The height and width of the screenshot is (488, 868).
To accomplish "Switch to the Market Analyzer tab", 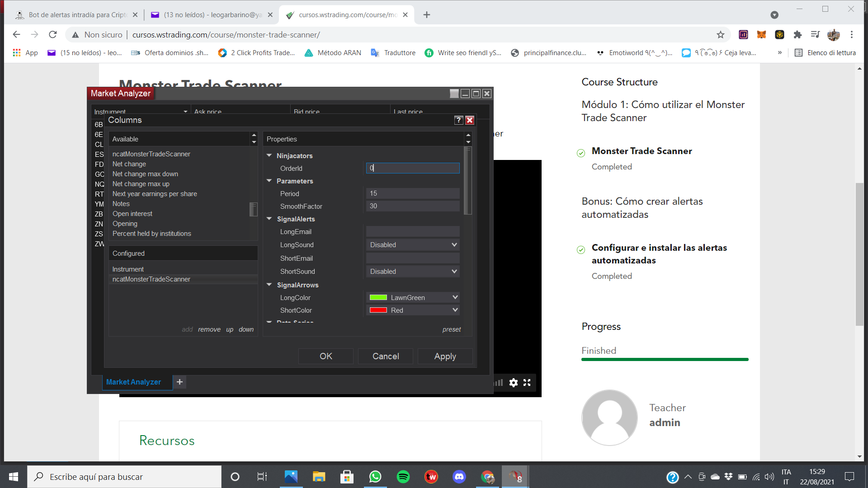I will 133,382.
